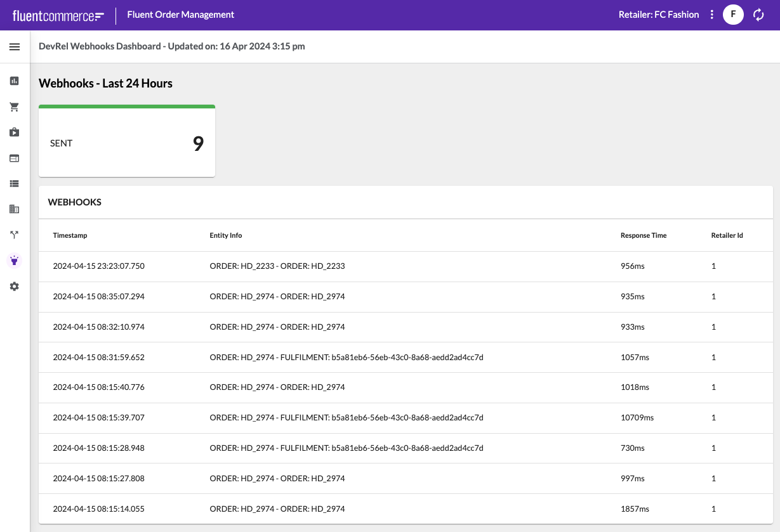
Task: Click the Response Time column header
Action: point(643,235)
